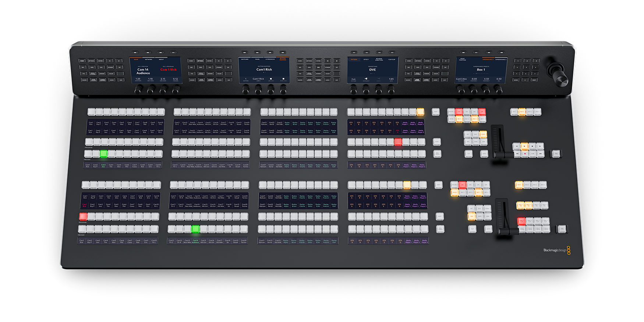
Task: Tap ENTER on the numeric keypad
Action: (516, 80)
